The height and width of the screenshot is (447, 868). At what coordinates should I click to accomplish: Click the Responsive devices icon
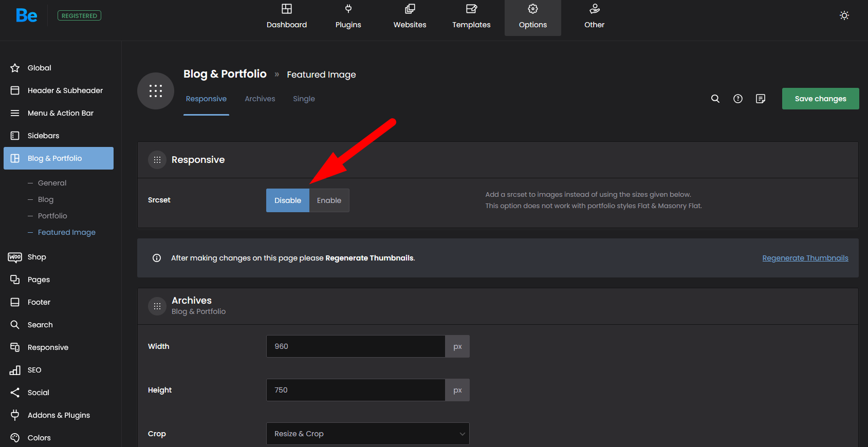pyautogui.click(x=15, y=347)
